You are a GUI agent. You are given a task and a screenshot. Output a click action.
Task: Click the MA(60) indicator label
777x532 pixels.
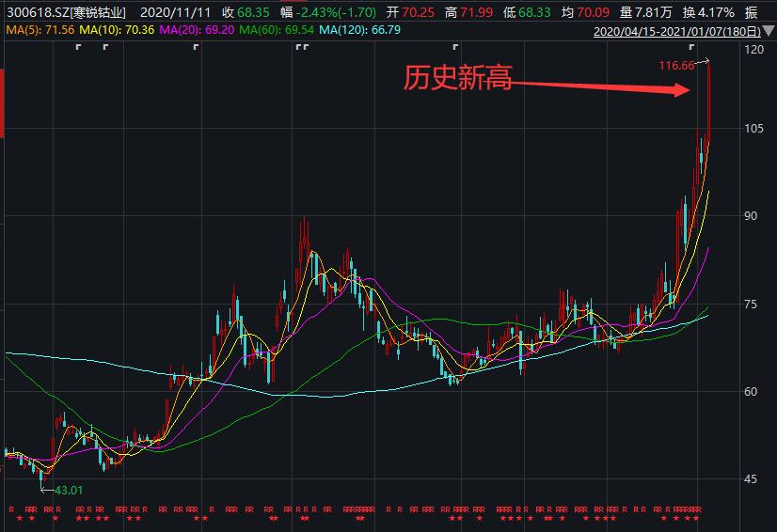273,31
